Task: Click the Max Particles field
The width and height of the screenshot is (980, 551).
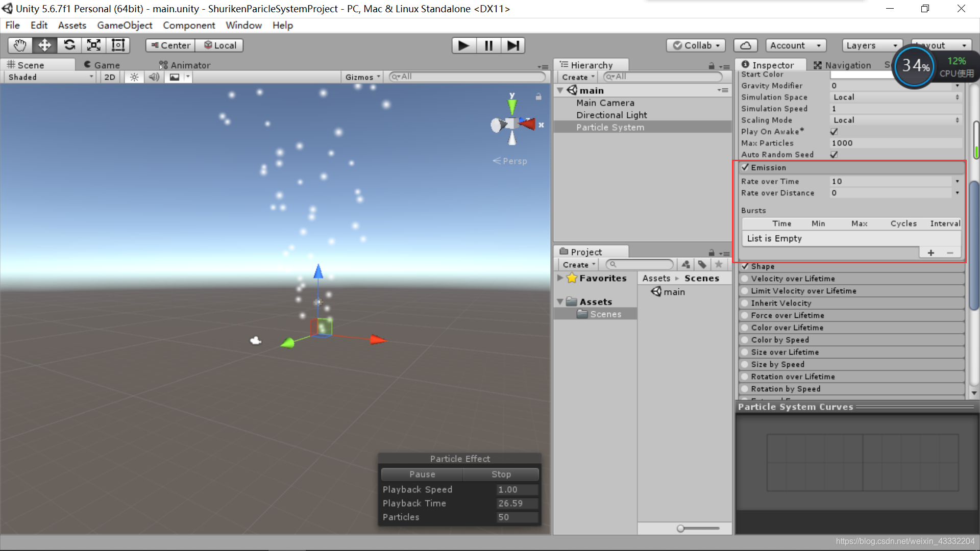Action: tap(896, 143)
